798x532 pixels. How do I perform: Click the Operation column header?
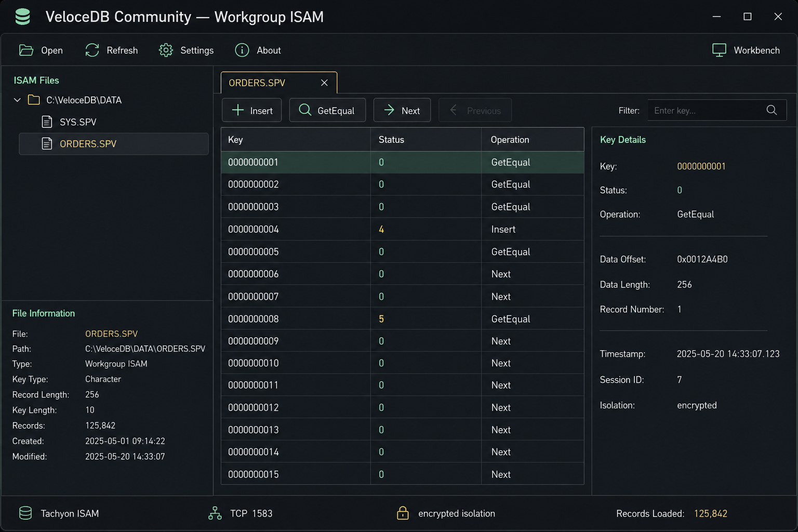pyautogui.click(x=533, y=139)
